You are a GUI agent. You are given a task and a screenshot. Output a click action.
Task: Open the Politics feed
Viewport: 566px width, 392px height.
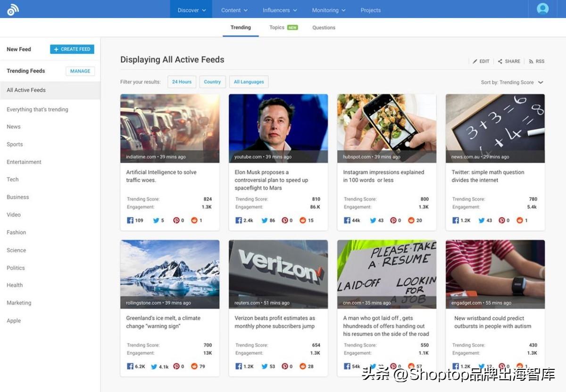16,267
